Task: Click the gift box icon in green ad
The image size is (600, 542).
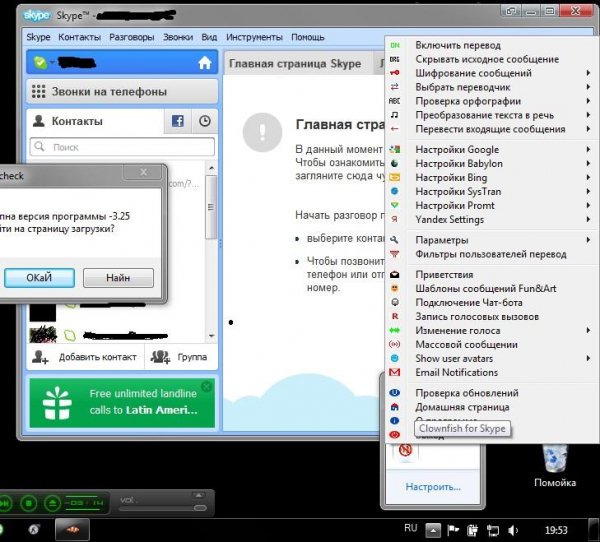Action: 57,403
